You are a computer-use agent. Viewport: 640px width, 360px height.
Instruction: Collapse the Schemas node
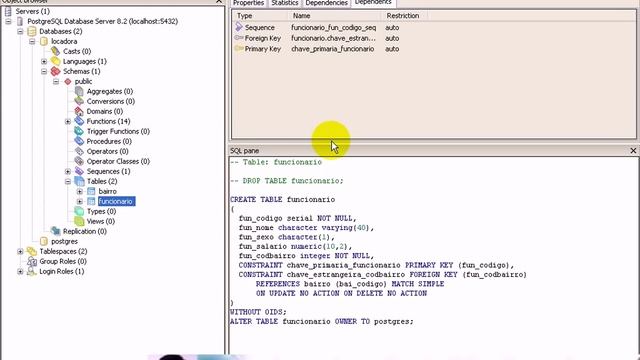pyautogui.click(x=44, y=71)
